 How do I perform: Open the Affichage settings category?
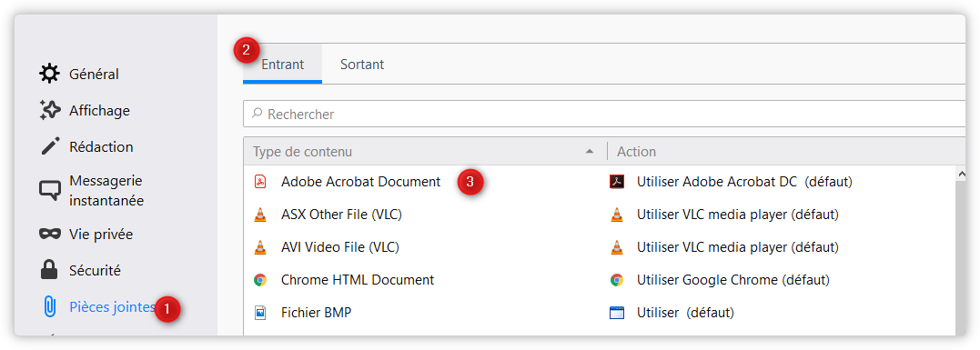99,110
